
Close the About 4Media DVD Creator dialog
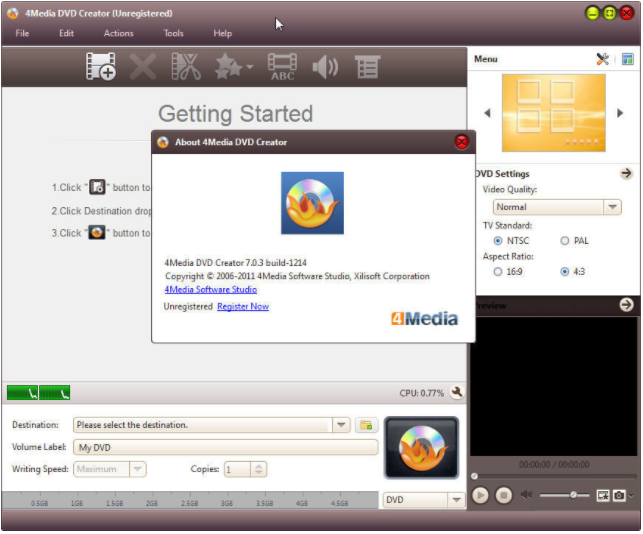click(462, 142)
